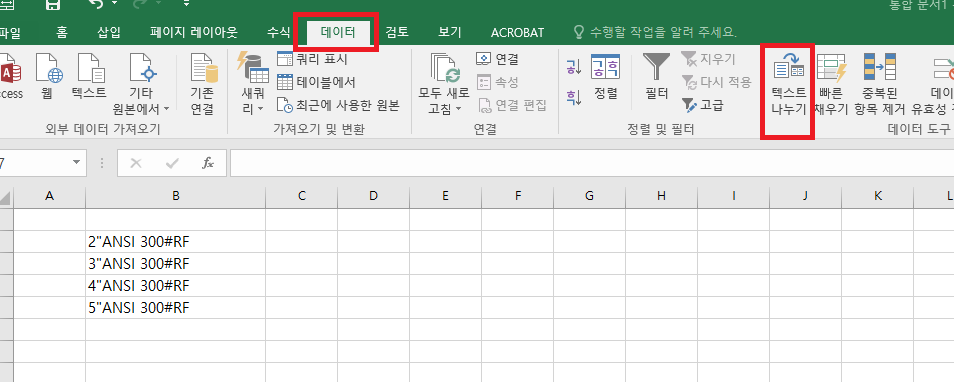Switch to the 수식 tab
The width and height of the screenshot is (954, 382).
coord(278,32)
